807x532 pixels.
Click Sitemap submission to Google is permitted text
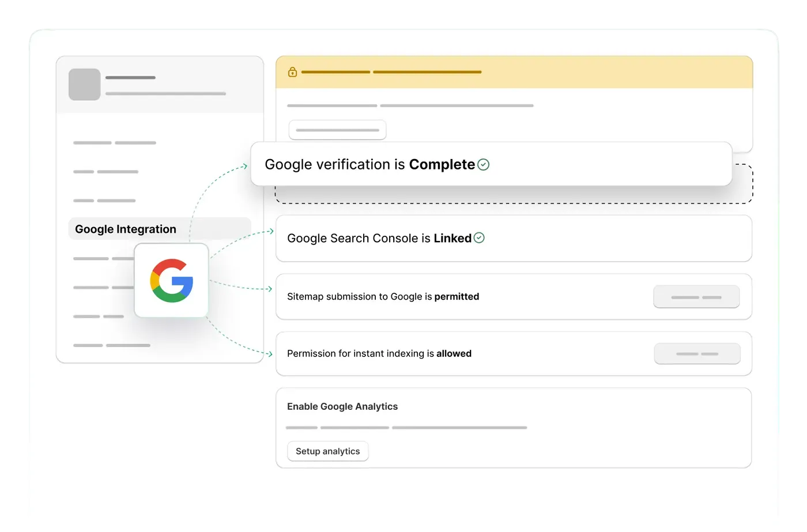pos(383,297)
